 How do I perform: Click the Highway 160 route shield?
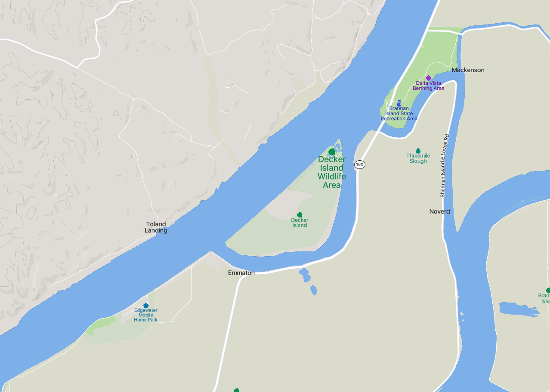pos(360,164)
